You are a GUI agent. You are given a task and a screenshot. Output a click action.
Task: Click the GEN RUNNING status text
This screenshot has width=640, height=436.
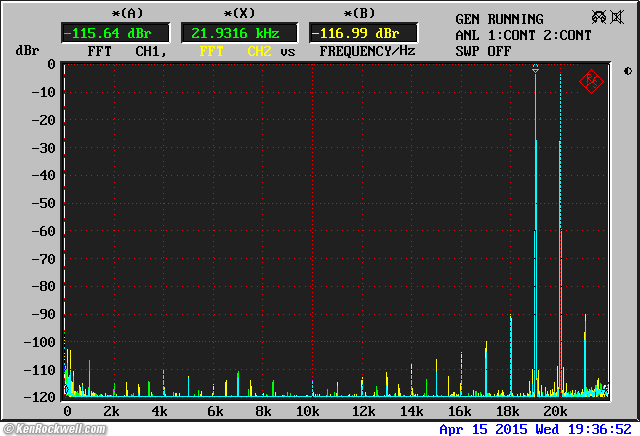(x=499, y=19)
